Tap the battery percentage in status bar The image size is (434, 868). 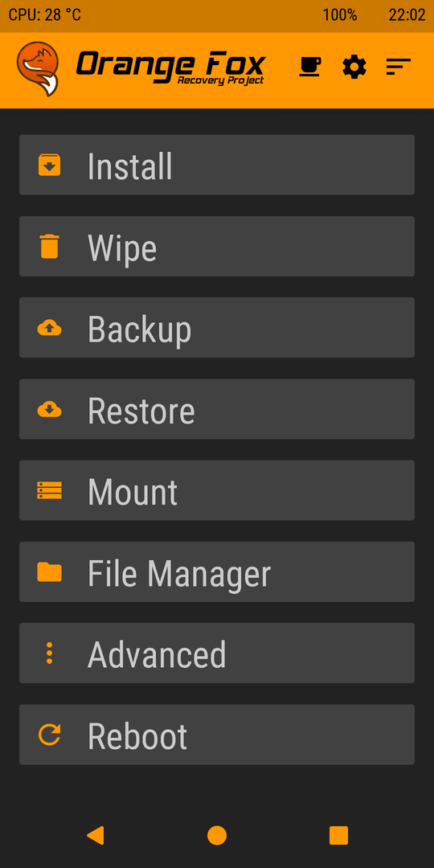[340, 15]
